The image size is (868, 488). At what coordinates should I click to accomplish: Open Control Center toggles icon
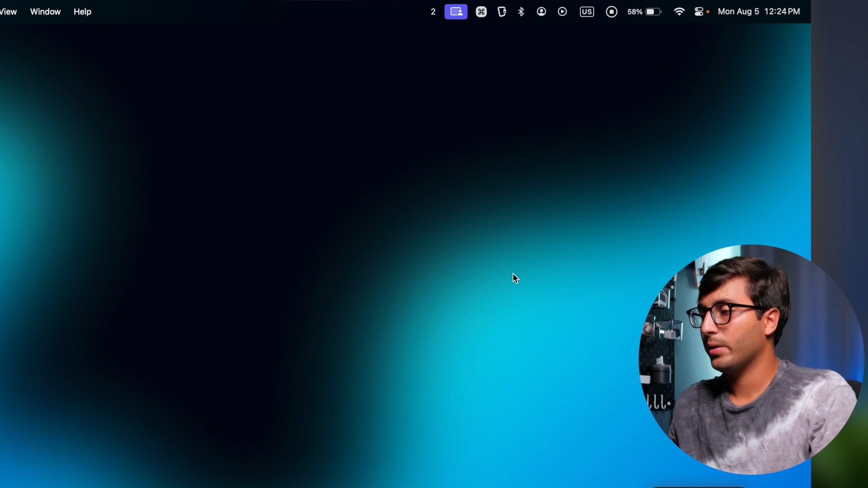pyautogui.click(x=699, y=12)
